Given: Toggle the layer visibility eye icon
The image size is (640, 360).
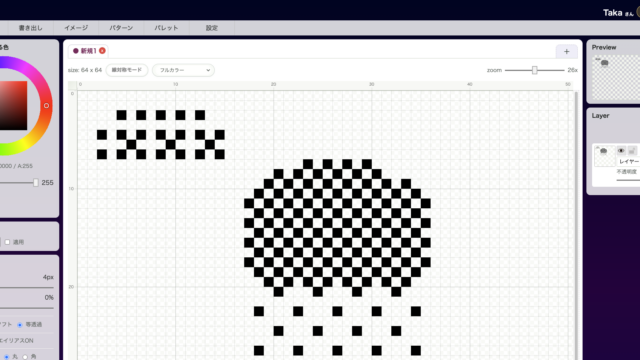Looking at the screenshot, I should coord(621,151).
